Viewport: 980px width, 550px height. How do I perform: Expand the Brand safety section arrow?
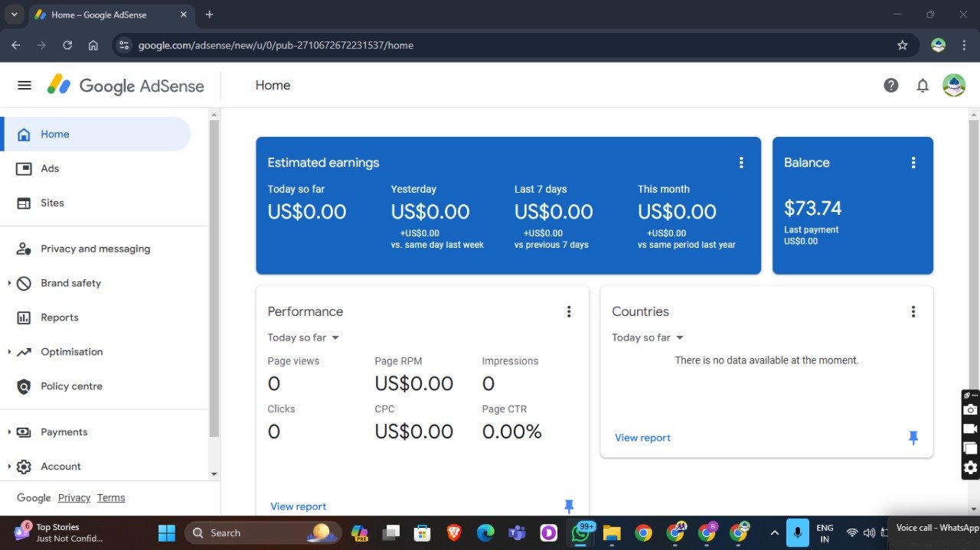coord(9,283)
